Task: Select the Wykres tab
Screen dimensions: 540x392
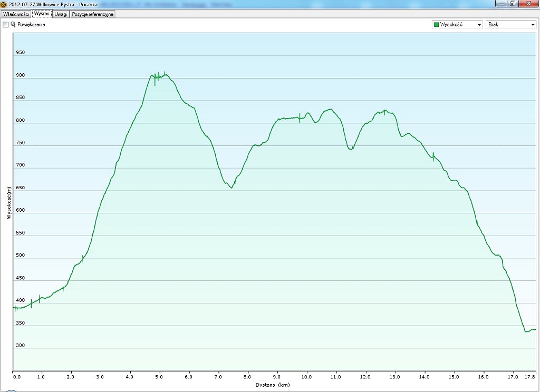Action: click(x=42, y=14)
